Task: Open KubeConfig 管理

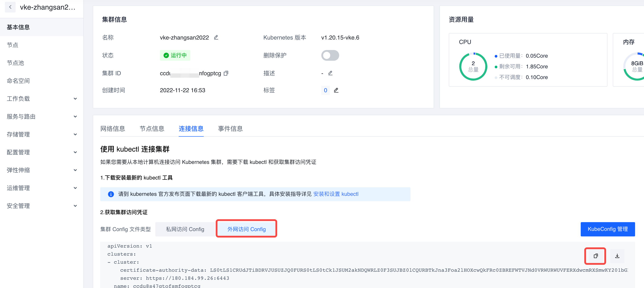Action: [607, 229]
